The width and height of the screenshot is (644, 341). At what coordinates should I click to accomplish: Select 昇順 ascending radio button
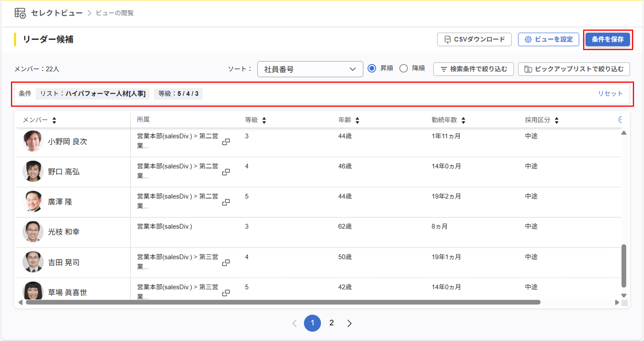[372, 68]
